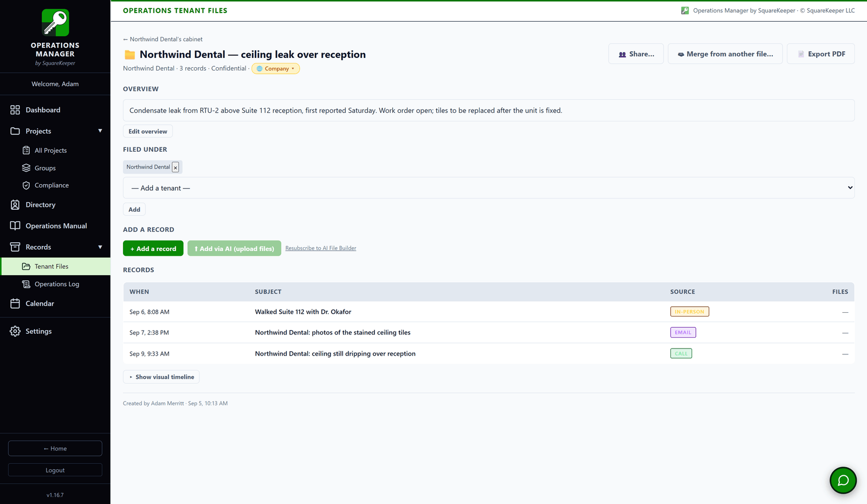Viewport: 867px width, 504px height.
Task: Open the chat bubble support widget
Action: click(x=843, y=480)
